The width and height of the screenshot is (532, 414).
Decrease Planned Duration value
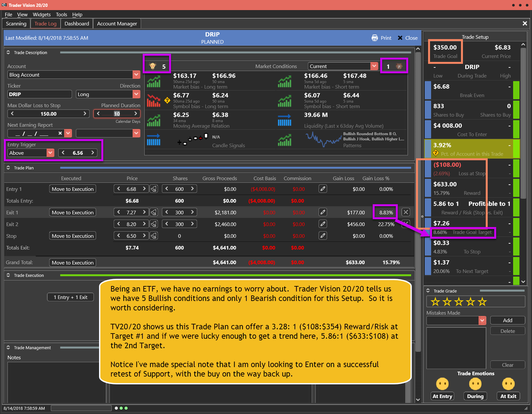[98, 114]
